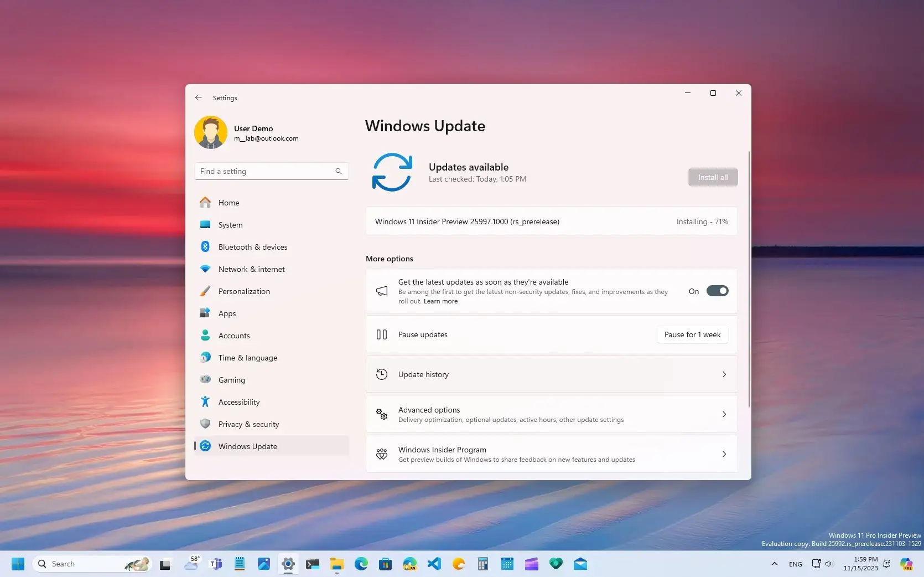Click the megaphone icon for latest updates
The height and width of the screenshot is (577, 924).
(x=382, y=291)
